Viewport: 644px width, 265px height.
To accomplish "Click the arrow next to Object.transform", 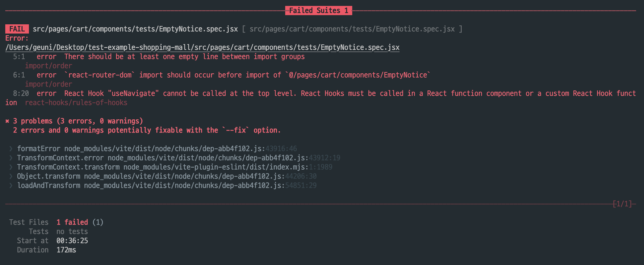I will [11, 177].
